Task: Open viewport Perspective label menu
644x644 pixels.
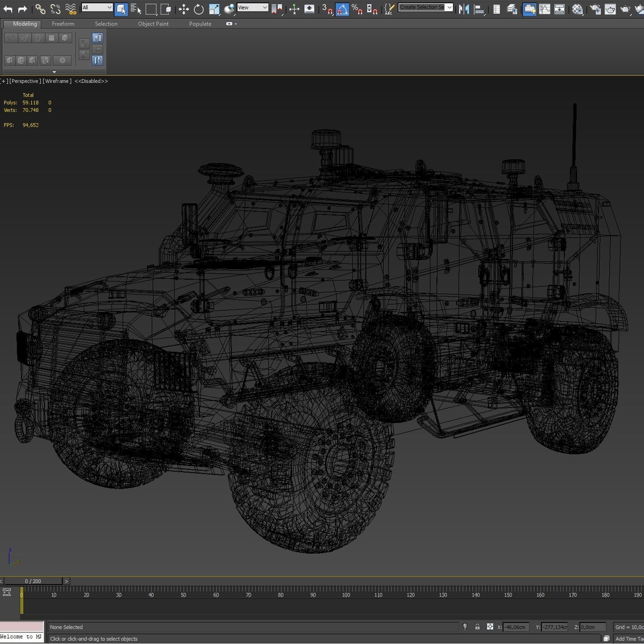Action: click(x=25, y=81)
